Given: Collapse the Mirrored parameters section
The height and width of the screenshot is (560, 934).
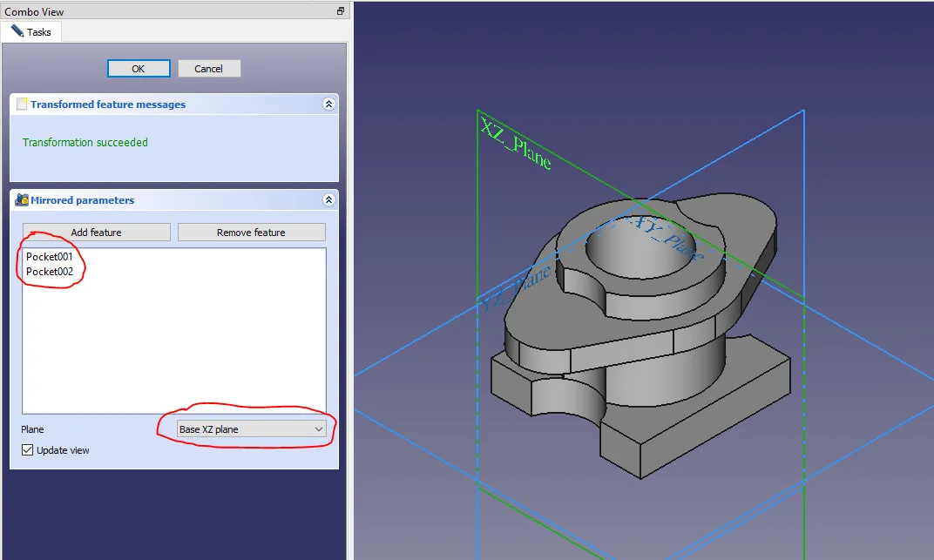Looking at the screenshot, I should [x=328, y=200].
